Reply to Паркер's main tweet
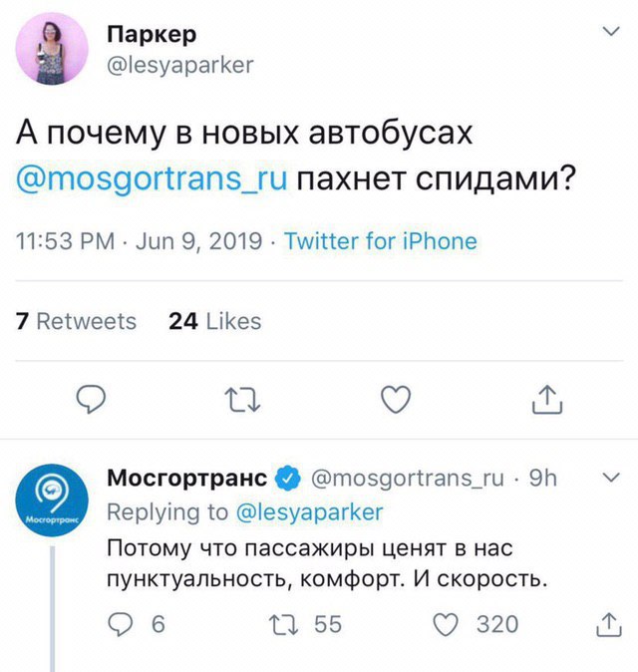 tap(91, 400)
